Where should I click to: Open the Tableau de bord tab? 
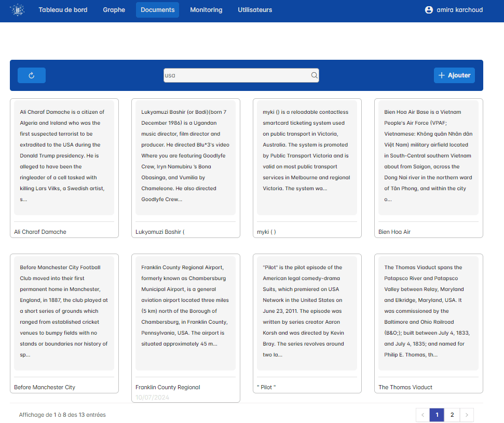click(x=63, y=9)
